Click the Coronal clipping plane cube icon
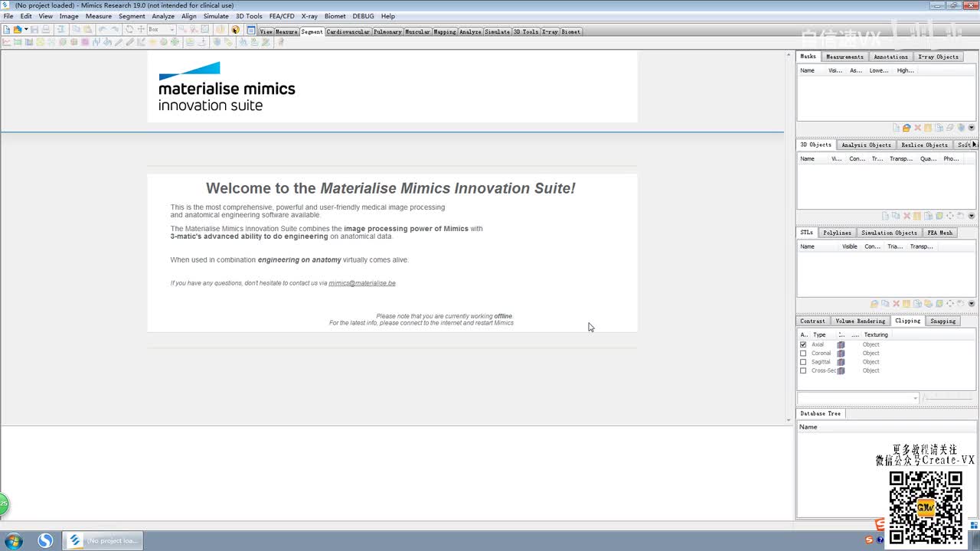This screenshot has height=551, width=980. coord(841,354)
